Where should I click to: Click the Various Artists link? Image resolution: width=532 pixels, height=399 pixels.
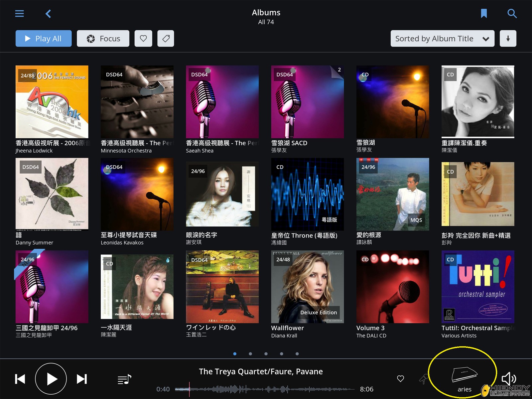click(x=459, y=336)
